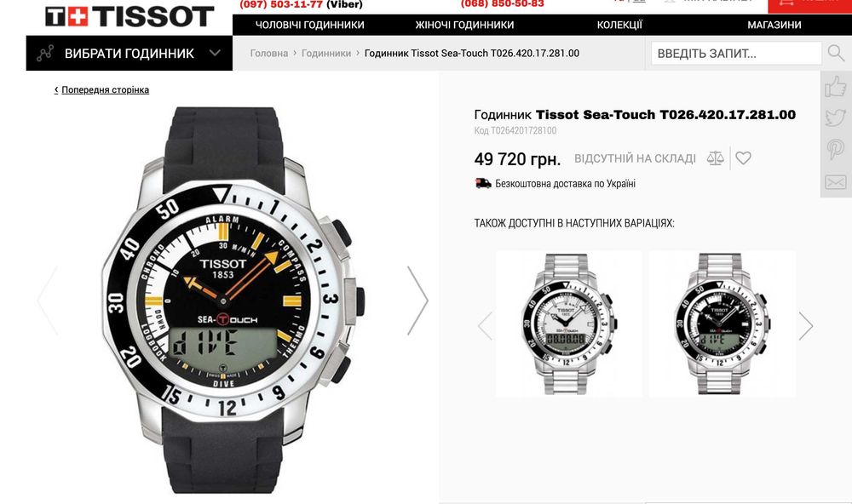Show next main watch image arrow
Image resolution: width=852 pixels, height=504 pixels.
(417, 301)
